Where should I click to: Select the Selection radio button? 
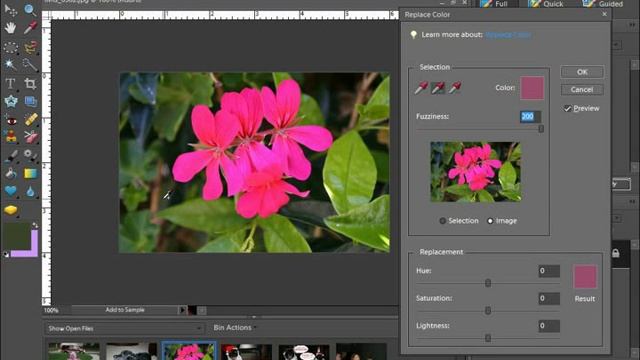(x=442, y=221)
